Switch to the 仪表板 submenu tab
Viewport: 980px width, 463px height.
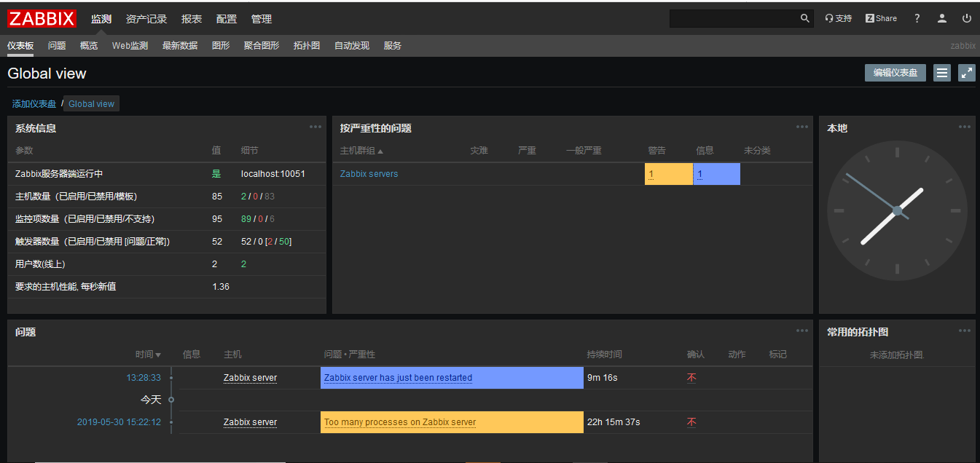coord(20,46)
